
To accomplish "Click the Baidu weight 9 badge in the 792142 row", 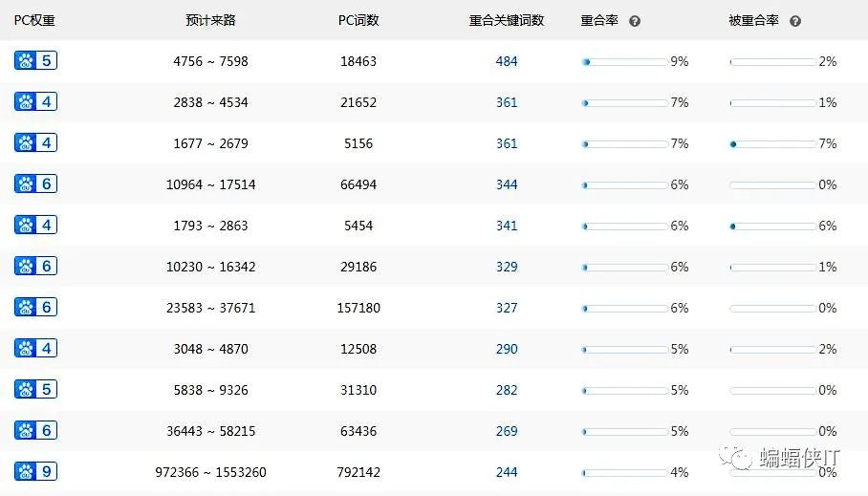I will [x=35, y=471].
